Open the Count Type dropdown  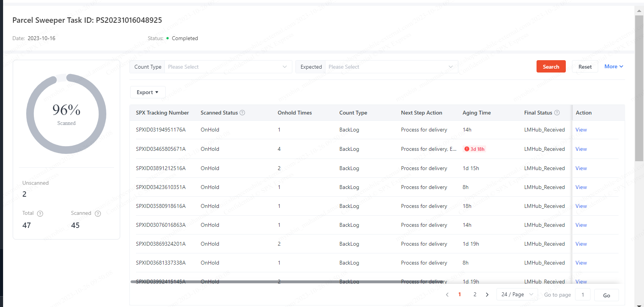228,67
